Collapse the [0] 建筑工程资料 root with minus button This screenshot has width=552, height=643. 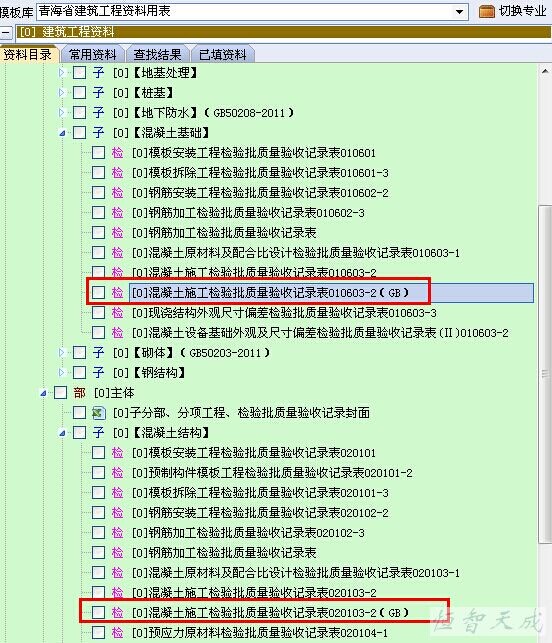click(6, 32)
